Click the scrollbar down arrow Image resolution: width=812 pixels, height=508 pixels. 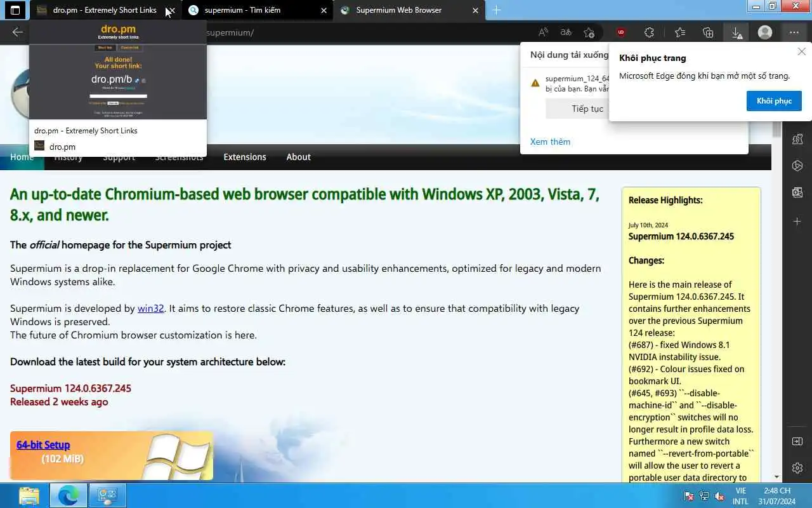776,477
